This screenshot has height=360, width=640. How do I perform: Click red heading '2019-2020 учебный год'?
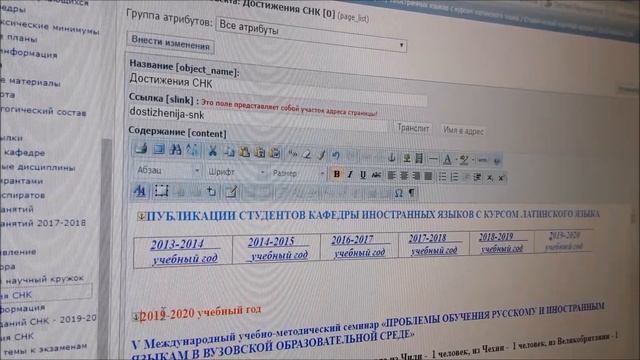click(200, 313)
